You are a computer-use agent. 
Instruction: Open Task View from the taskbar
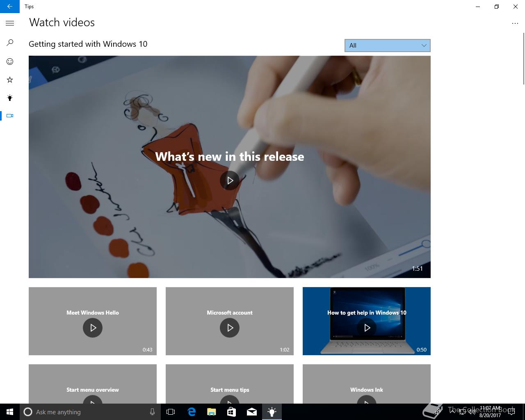coord(171,412)
